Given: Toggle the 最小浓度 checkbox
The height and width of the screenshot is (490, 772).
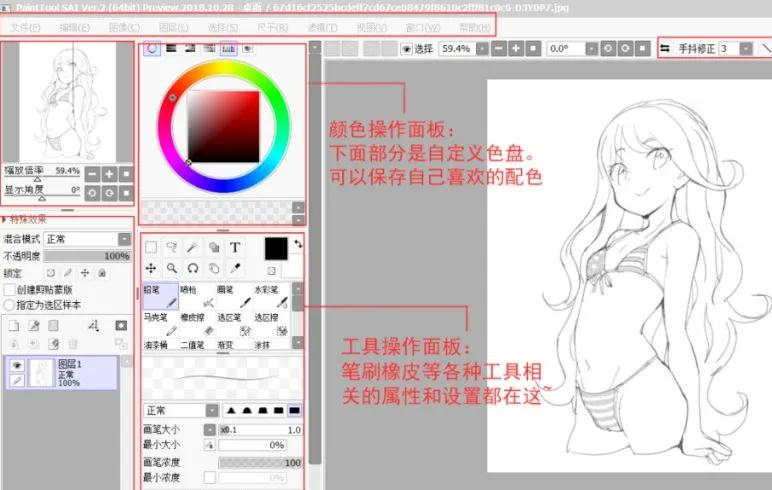Looking at the screenshot, I should (210, 477).
